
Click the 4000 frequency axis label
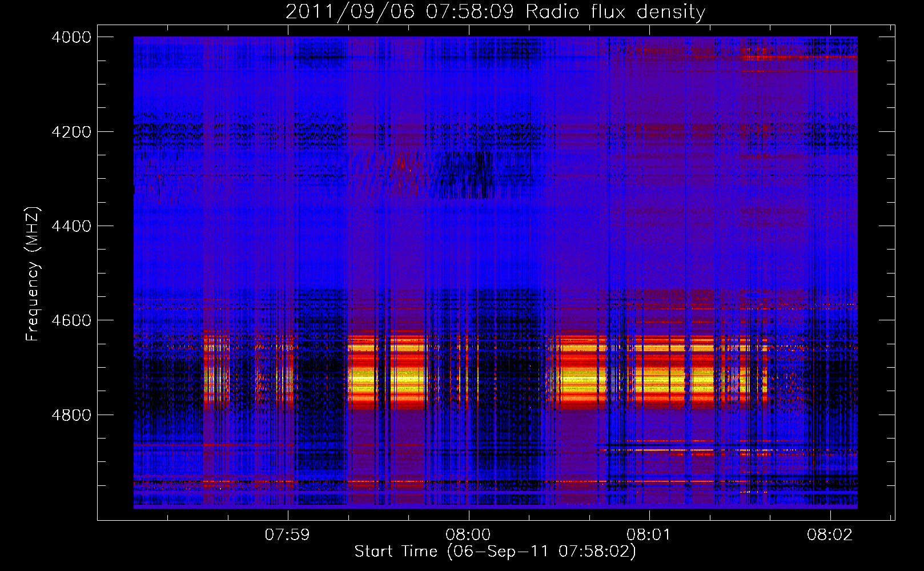(x=71, y=37)
